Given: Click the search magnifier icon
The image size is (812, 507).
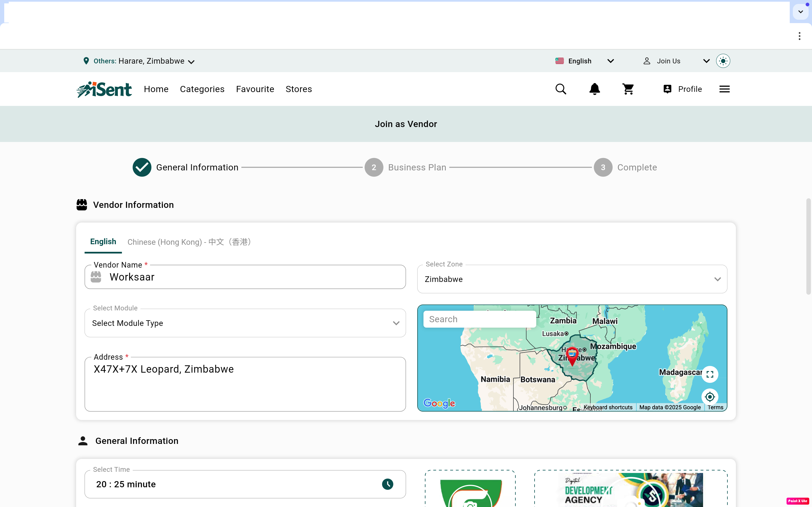Looking at the screenshot, I should pos(561,89).
